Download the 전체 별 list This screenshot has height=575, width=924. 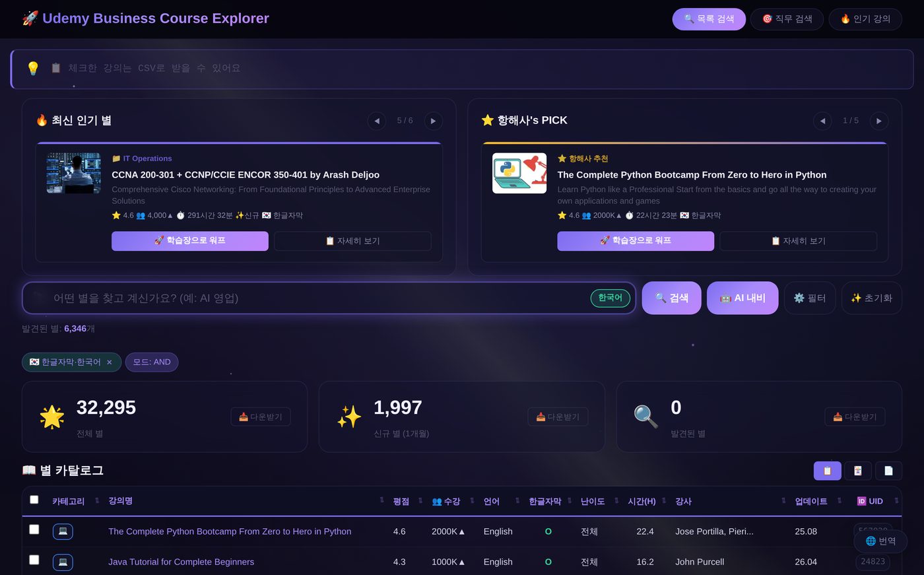tap(261, 417)
